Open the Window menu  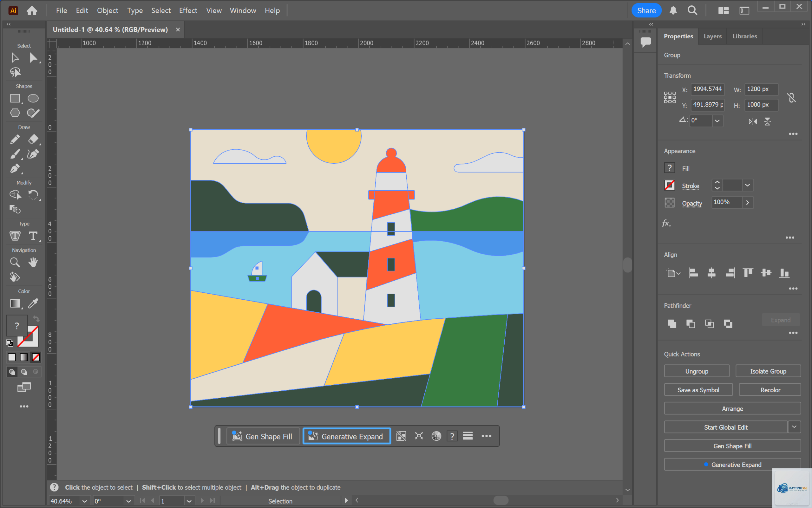coord(243,10)
